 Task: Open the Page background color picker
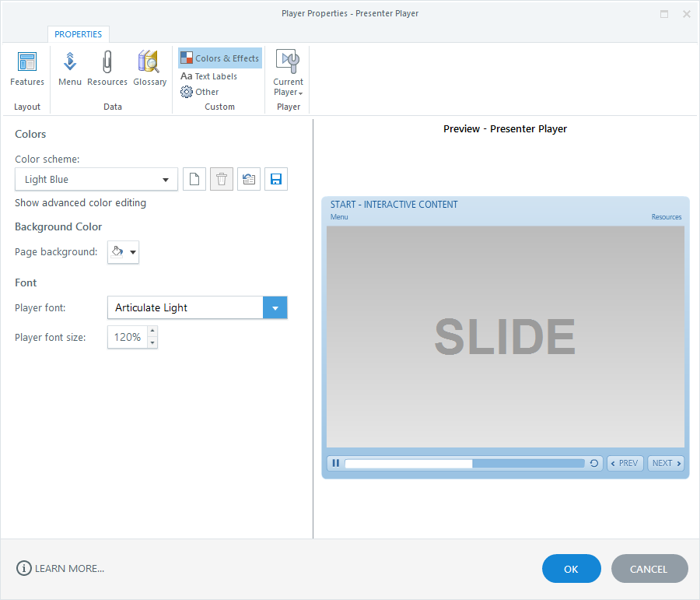click(x=123, y=252)
